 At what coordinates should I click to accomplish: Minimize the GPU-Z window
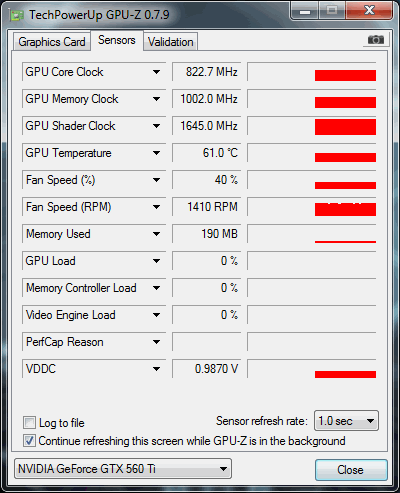pos(305,12)
